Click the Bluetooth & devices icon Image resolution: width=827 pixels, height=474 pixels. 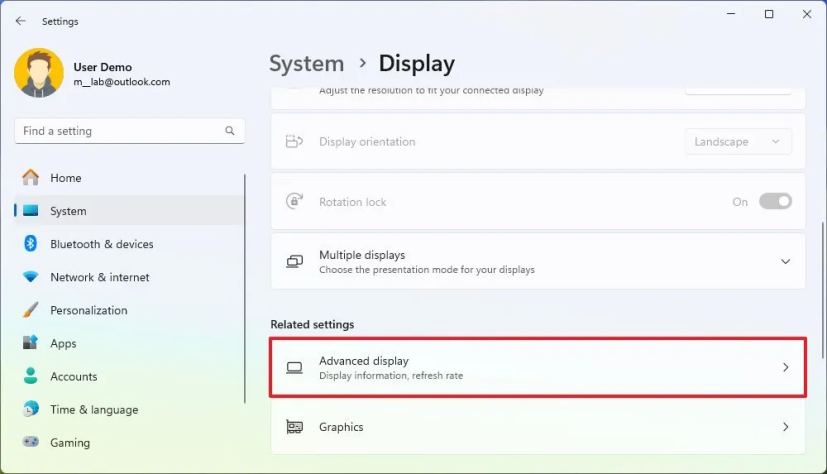pyautogui.click(x=31, y=243)
